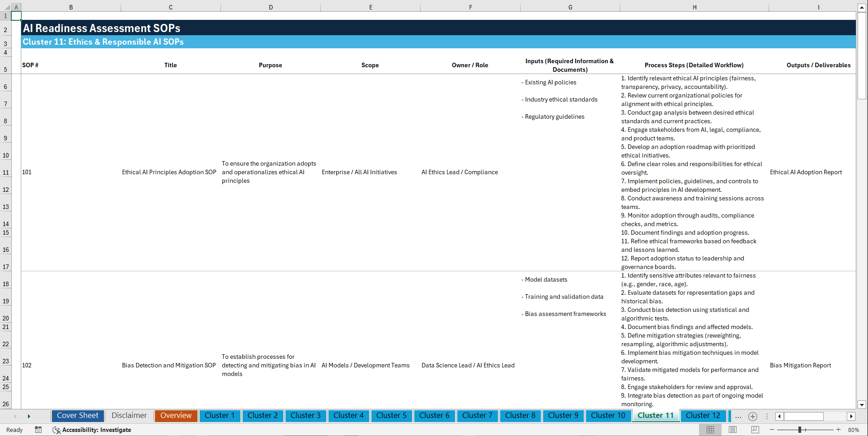
Task: Open the ellipsis to see hidden sheets
Action: (x=738, y=416)
